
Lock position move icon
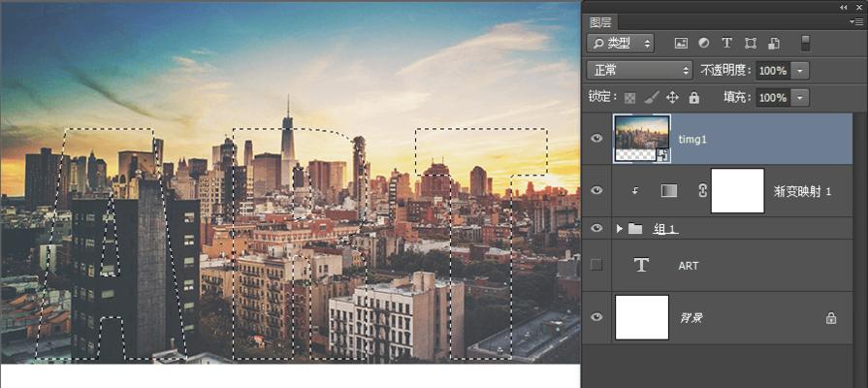click(x=672, y=97)
